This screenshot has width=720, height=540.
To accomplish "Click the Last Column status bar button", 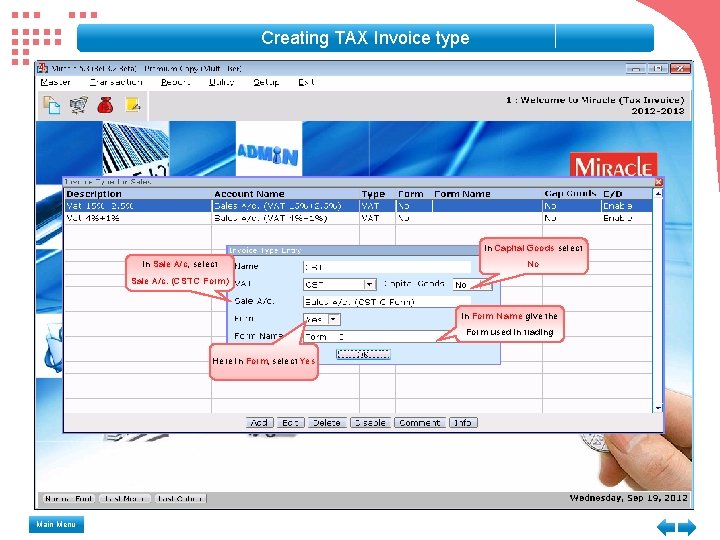I will coord(180,498).
